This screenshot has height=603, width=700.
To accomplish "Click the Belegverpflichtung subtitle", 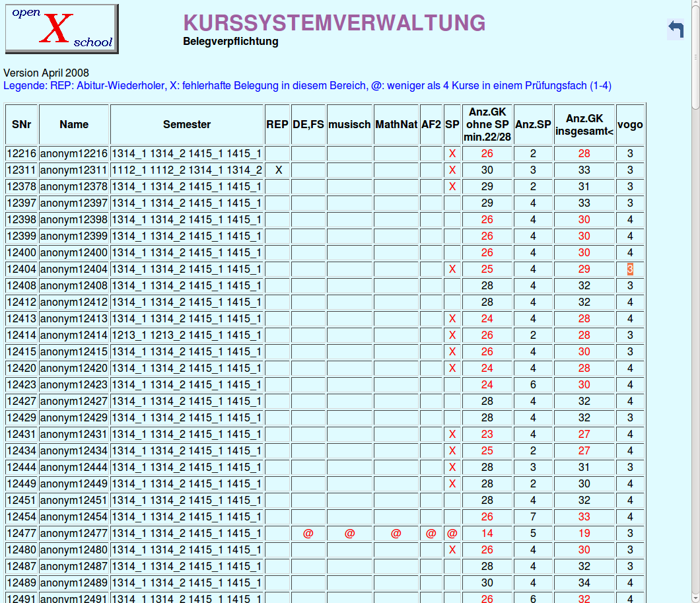I will pyautogui.click(x=231, y=42).
